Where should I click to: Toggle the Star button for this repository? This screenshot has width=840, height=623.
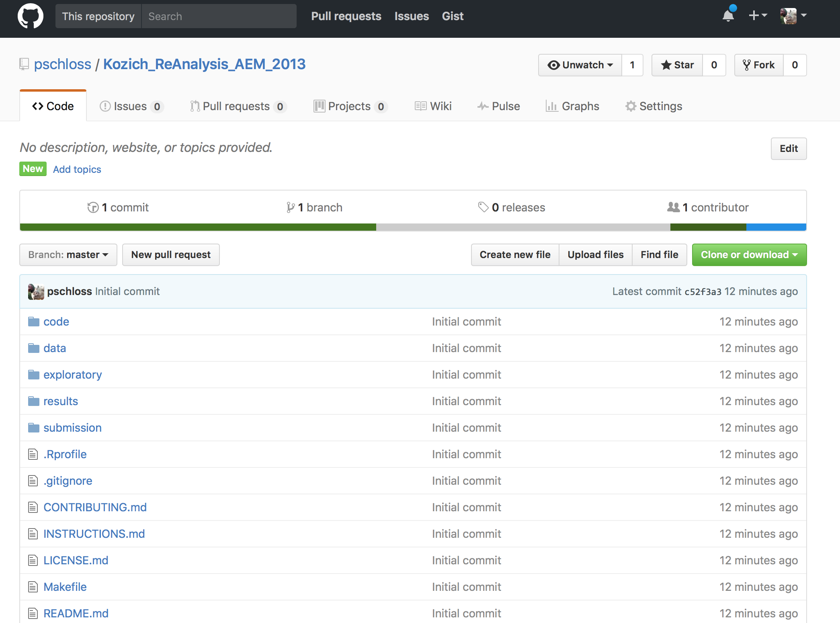tap(678, 65)
